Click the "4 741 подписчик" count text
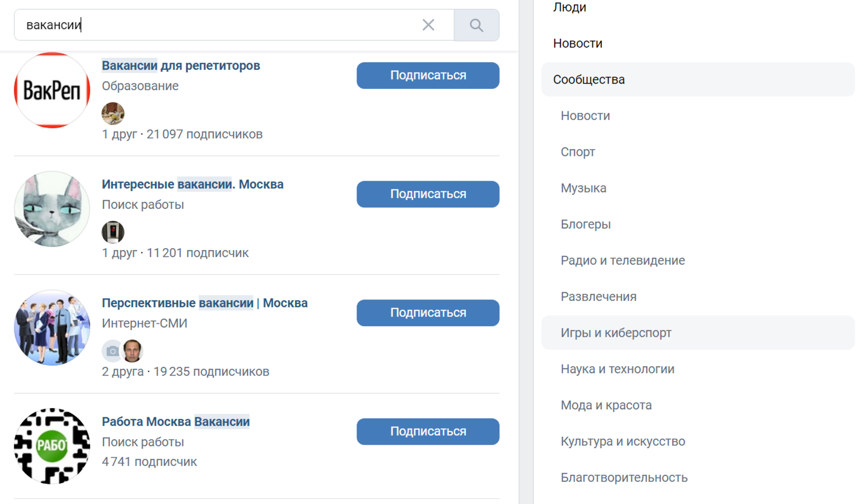The height and width of the screenshot is (504, 862). tap(149, 462)
